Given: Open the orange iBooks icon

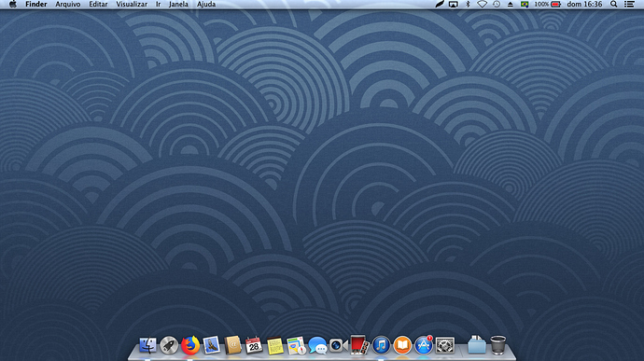Looking at the screenshot, I should [402, 345].
